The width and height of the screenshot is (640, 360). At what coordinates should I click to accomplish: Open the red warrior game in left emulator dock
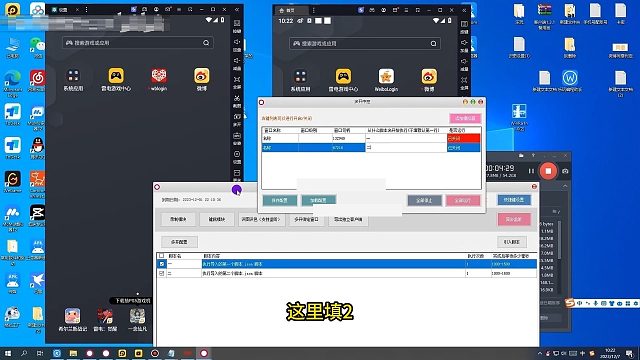105,316
